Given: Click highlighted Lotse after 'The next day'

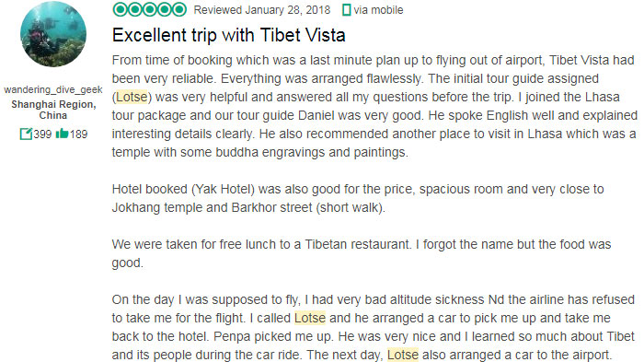Looking at the screenshot, I should (403, 355).
